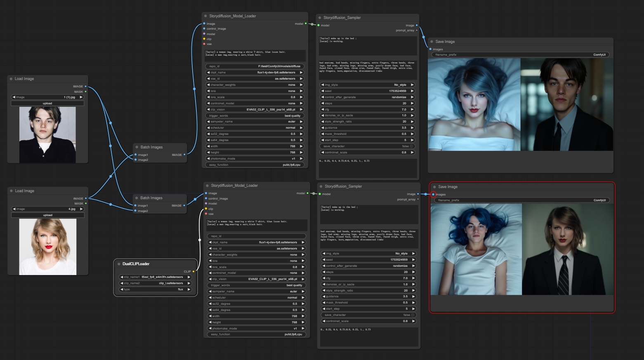Click model input port on lower Sampler
The width and height of the screenshot is (644, 360).
click(x=320, y=194)
